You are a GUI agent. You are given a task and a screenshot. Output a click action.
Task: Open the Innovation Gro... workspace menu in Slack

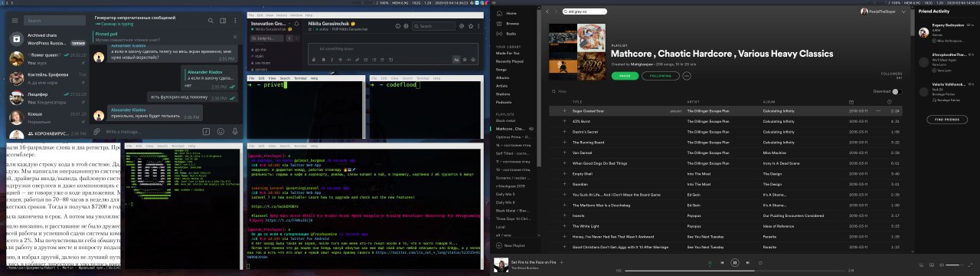point(271,24)
